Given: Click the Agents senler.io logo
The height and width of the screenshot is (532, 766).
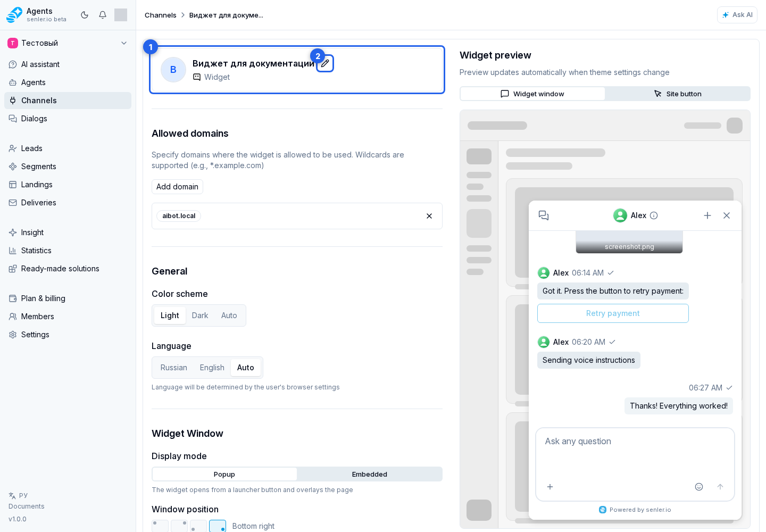Looking at the screenshot, I should (x=37, y=15).
